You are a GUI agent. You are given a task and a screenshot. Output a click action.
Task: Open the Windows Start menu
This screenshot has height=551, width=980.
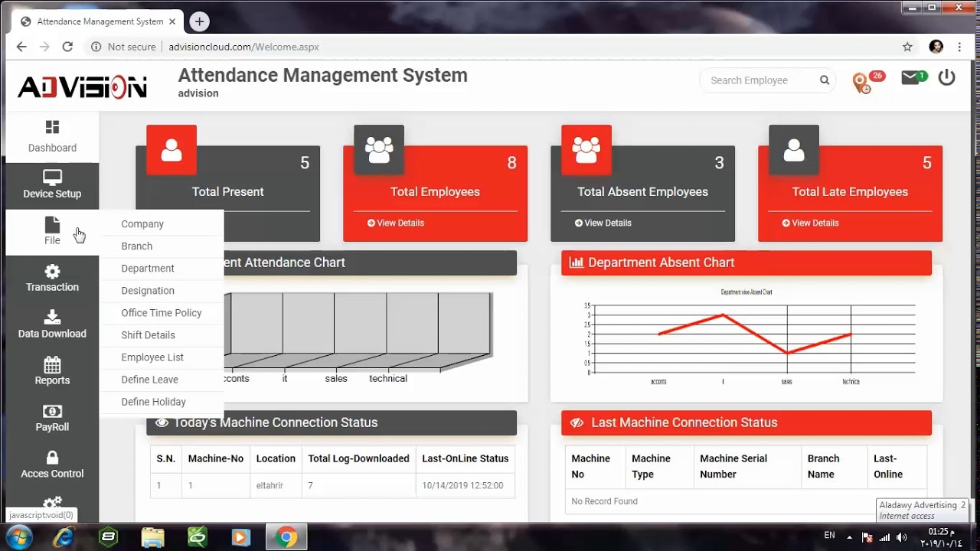click(18, 536)
